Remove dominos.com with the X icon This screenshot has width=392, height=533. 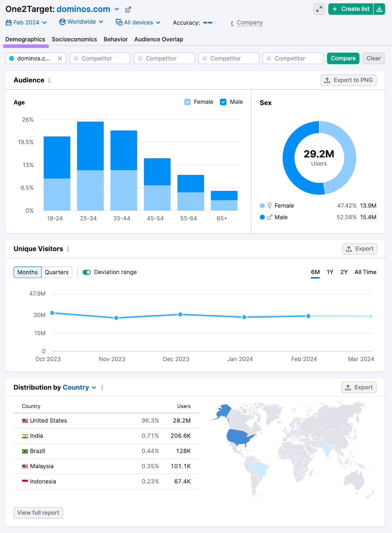pos(60,58)
